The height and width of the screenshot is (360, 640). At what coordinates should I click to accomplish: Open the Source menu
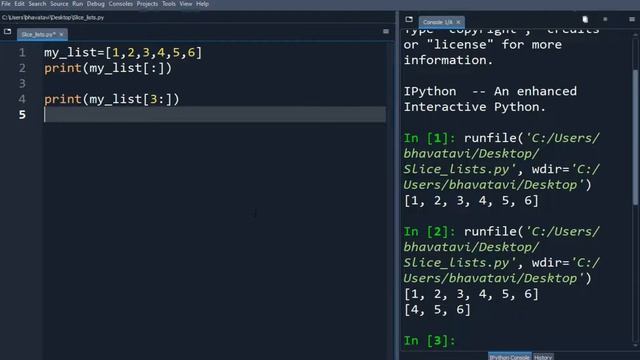[x=59, y=4]
